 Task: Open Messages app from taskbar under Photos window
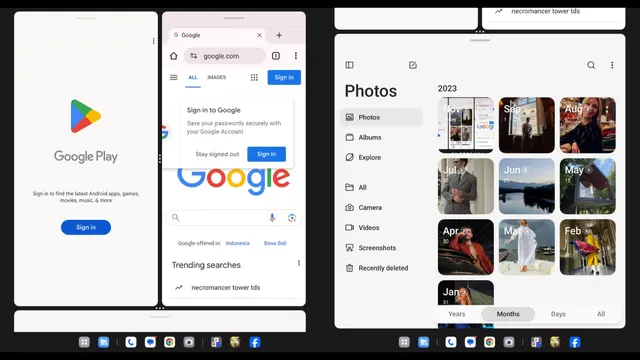point(470,342)
